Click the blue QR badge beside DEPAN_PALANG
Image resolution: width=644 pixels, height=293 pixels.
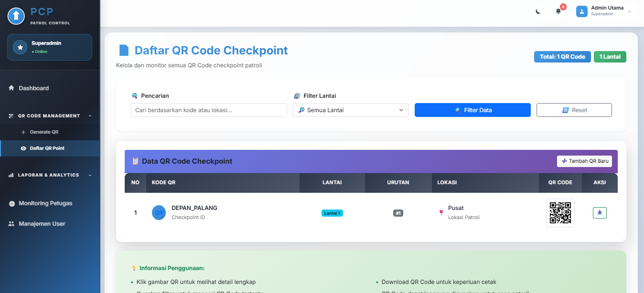pos(159,213)
